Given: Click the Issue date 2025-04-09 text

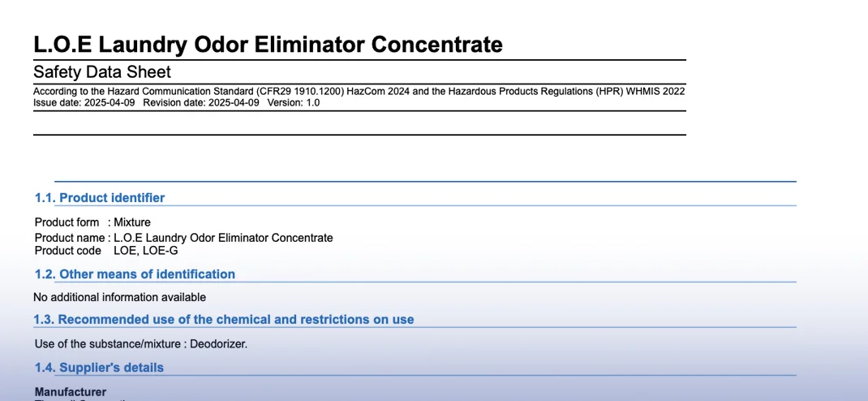Looking at the screenshot, I should click(84, 103).
